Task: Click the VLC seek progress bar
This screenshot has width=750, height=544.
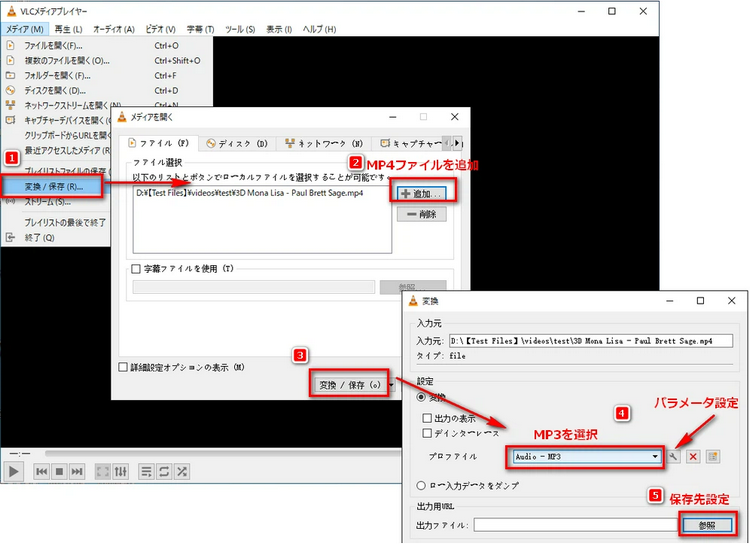Action: pyautogui.click(x=223, y=453)
